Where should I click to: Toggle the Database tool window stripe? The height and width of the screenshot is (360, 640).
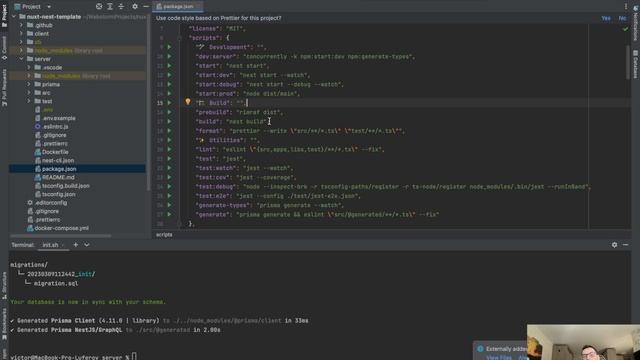[x=636, y=64]
